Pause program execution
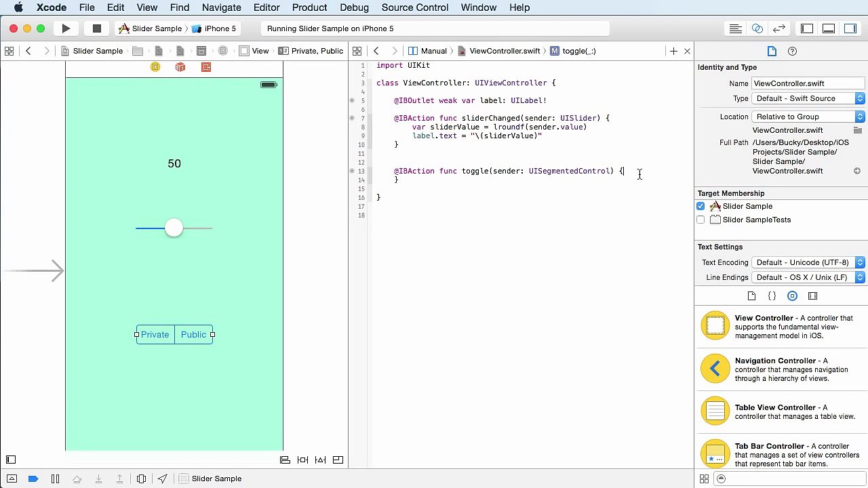Viewport: 868px width, 488px height. pyautogui.click(x=55, y=479)
